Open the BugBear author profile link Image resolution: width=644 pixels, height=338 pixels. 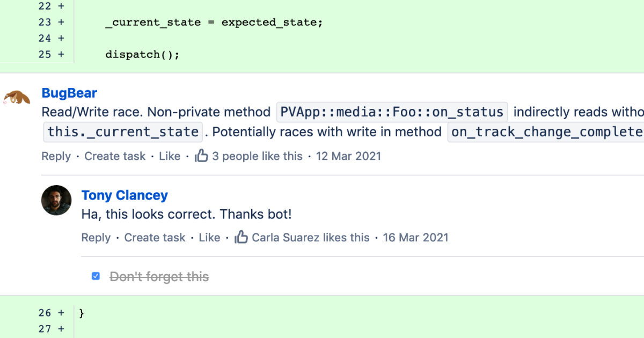click(x=69, y=93)
